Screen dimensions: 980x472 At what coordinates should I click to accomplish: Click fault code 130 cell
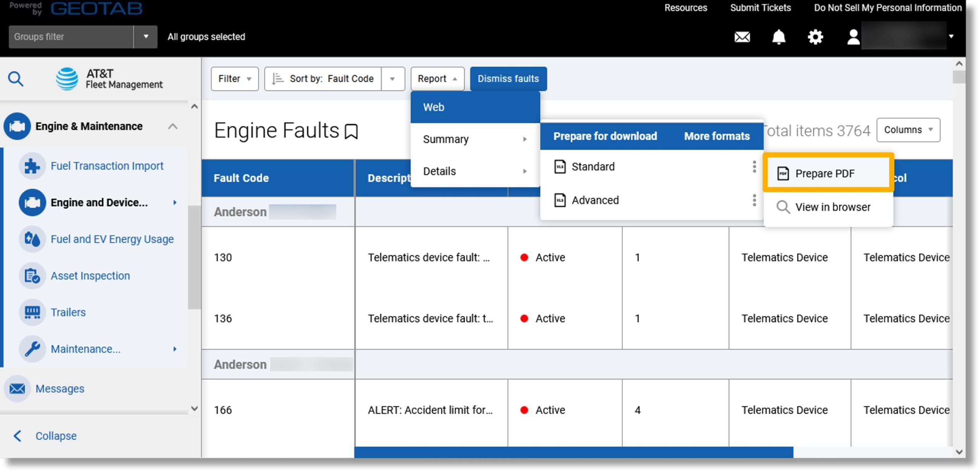point(278,257)
